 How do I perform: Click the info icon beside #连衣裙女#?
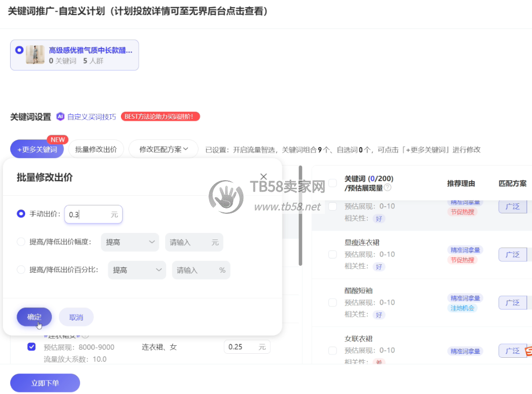point(85,336)
